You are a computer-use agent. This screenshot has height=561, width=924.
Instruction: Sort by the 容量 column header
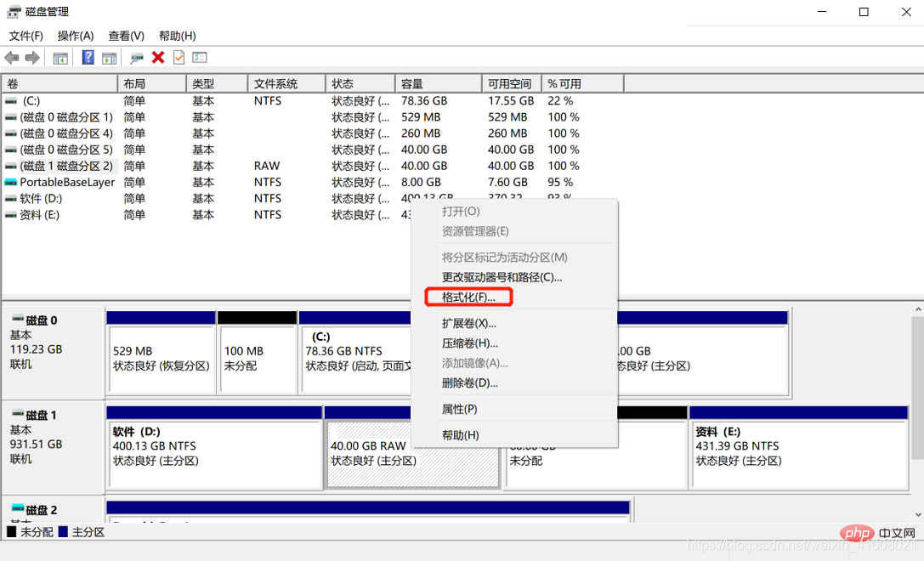pos(439,83)
